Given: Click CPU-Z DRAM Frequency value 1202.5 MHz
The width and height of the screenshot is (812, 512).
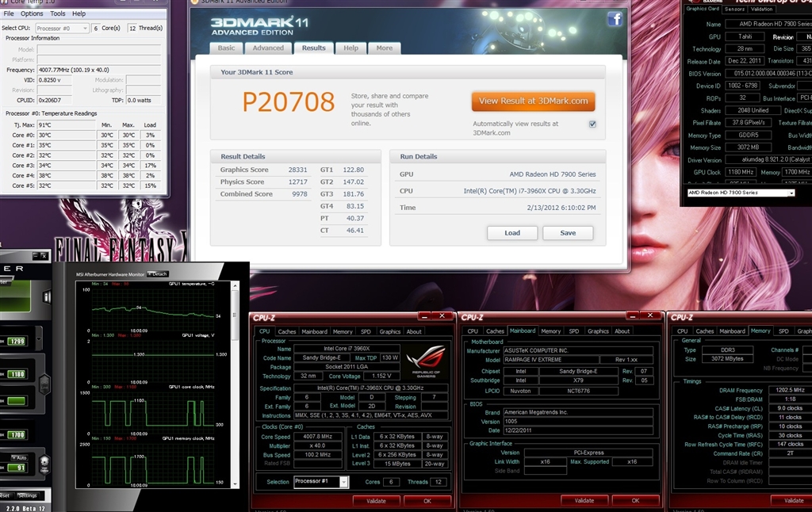Looking at the screenshot, I should coord(791,391).
